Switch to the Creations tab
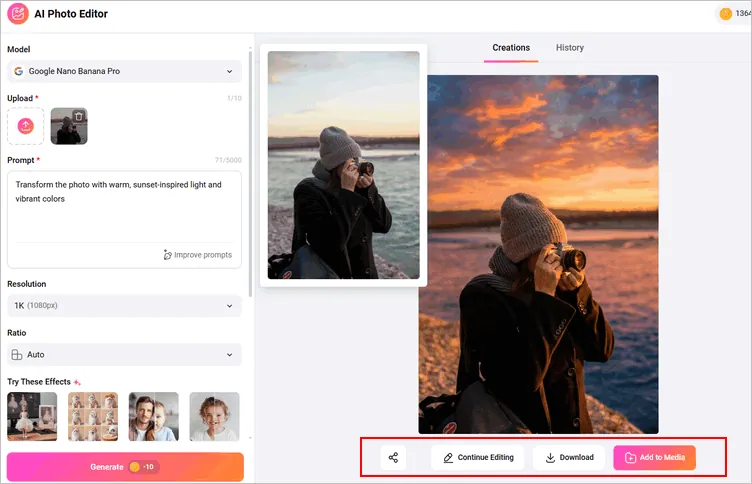Viewport: 752px width, 484px height. [x=511, y=47]
